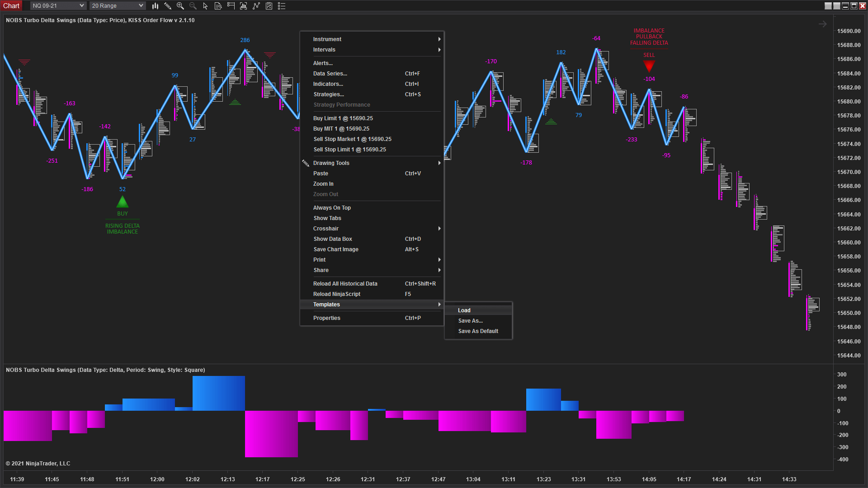Expand the Crosshair submenu
Screen dimensions: 868x488
tap(372, 229)
